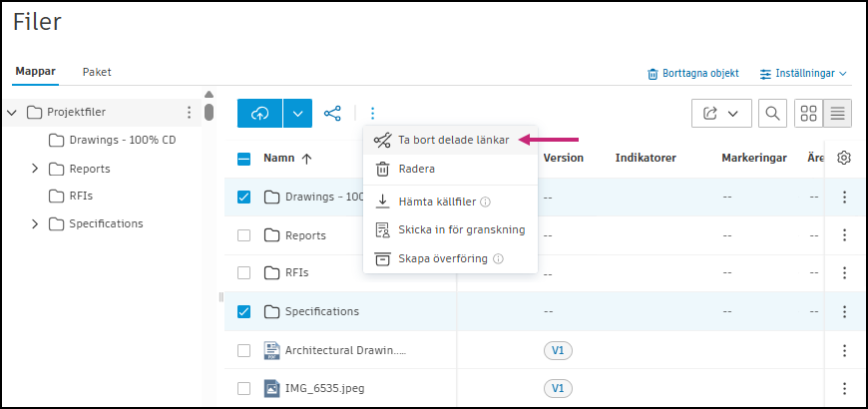Click the tree scrollbar up arrow
The height and width of the screenshot is (409, 868).
(x=209, y=94)
